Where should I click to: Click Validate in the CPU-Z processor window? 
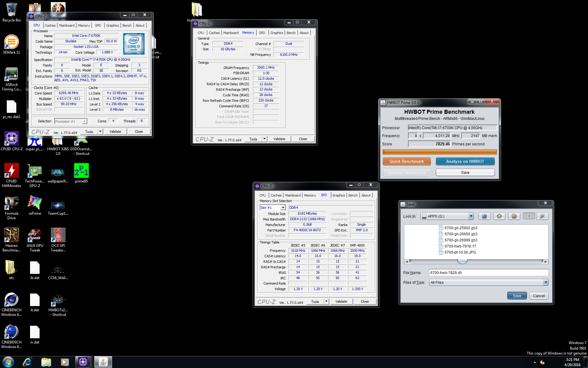point(115,132)
